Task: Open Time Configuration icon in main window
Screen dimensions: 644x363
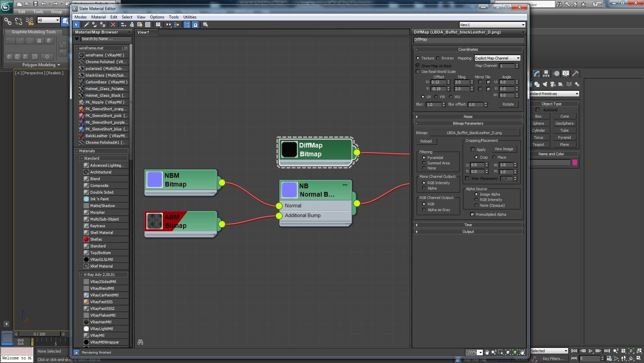Action: click(609, 358)
